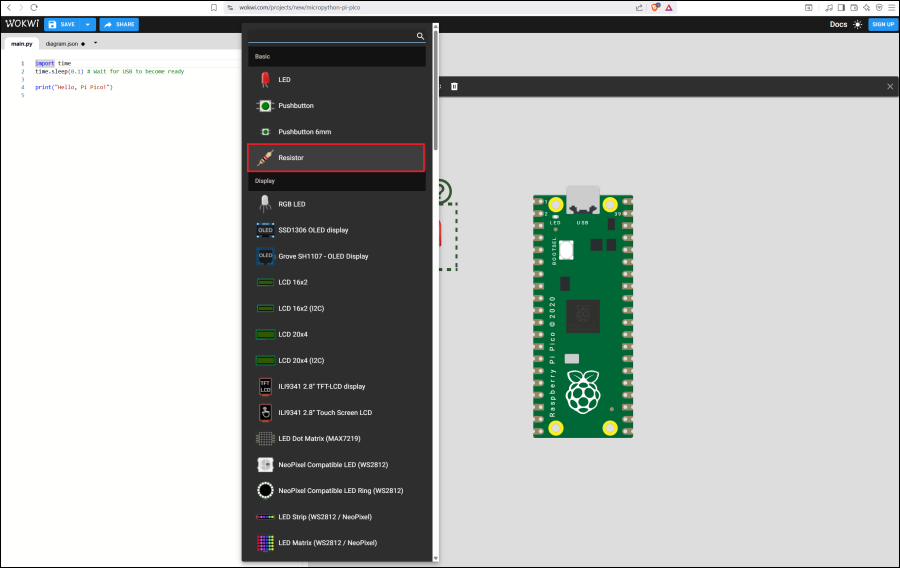
Task: Add an LED part from the list
Action: 336,80
